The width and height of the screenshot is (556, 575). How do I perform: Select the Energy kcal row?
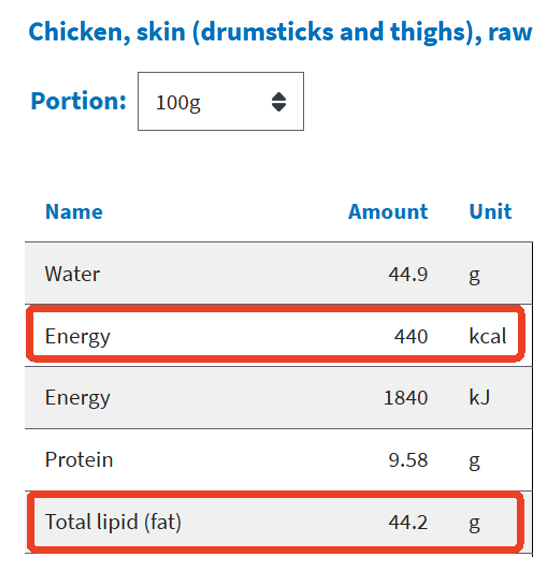pyautogui.click(x=279, y=335)
